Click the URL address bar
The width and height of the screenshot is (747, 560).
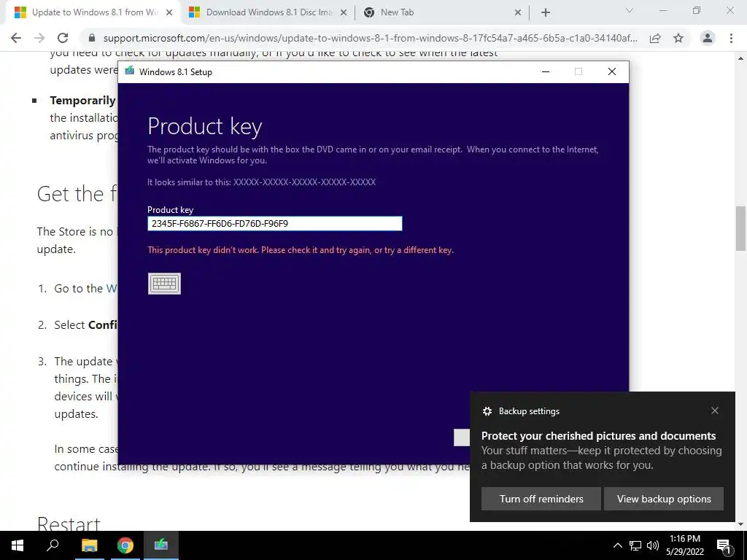[x=369, y=38]
